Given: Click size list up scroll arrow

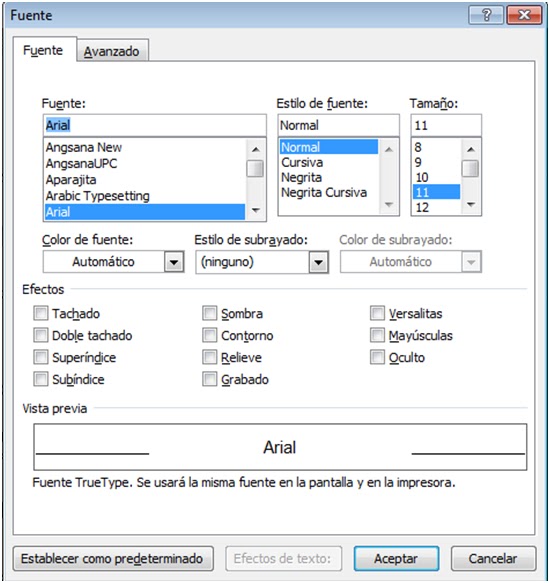Looking at the screenshot, I should 471,149.
